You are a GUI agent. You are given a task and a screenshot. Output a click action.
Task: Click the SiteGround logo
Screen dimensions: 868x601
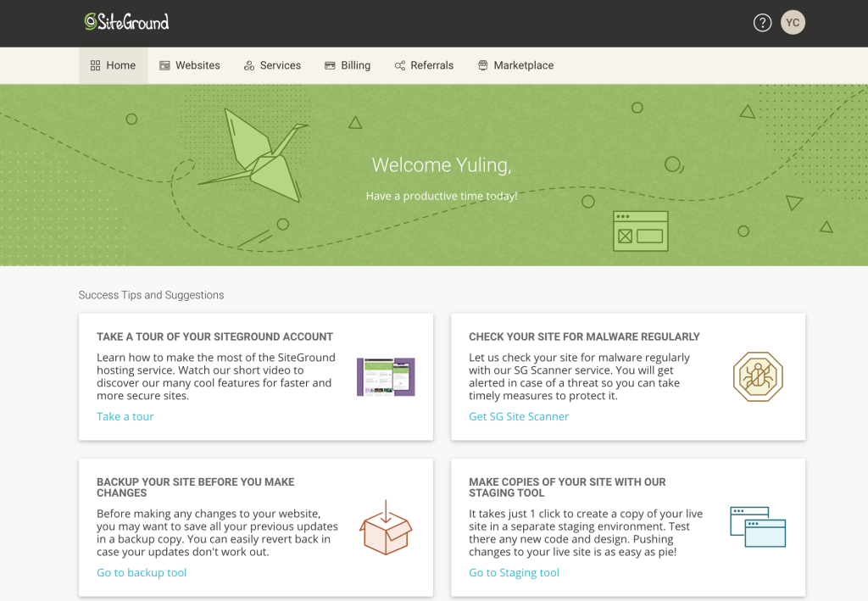(x=127, y=21)
